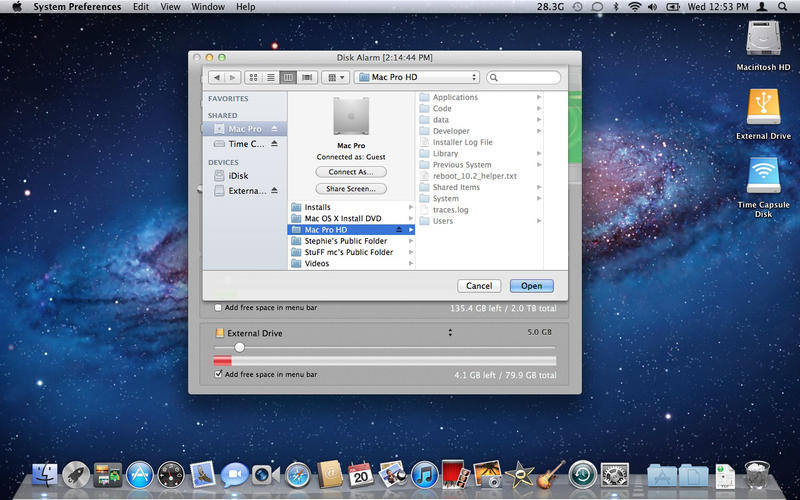Launch Safari from the Dock

[x=297, y=475]
